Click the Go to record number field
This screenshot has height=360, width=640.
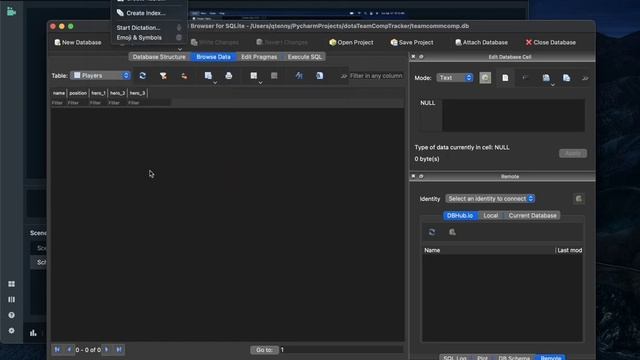coord(341,350)
